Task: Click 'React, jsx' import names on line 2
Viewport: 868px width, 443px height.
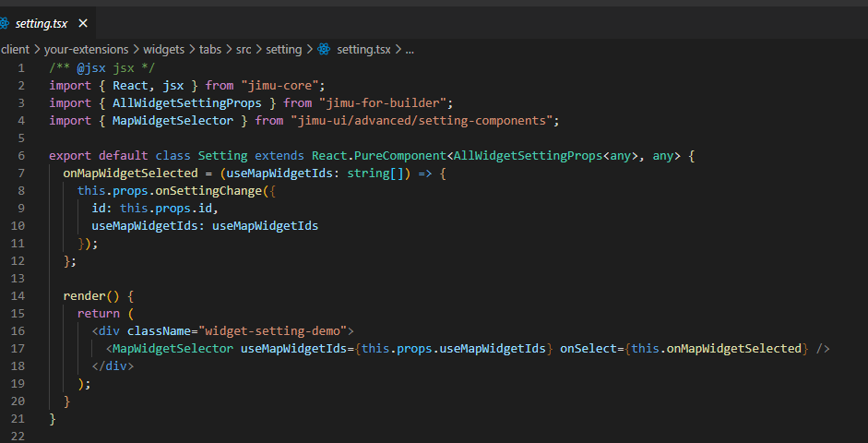Action: [149, 85]
